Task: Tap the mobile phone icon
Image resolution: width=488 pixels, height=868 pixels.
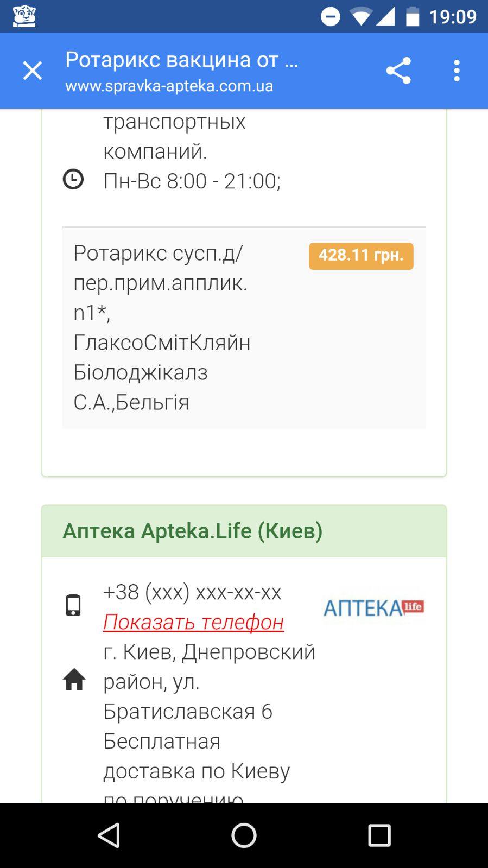Action: [73, 605]
